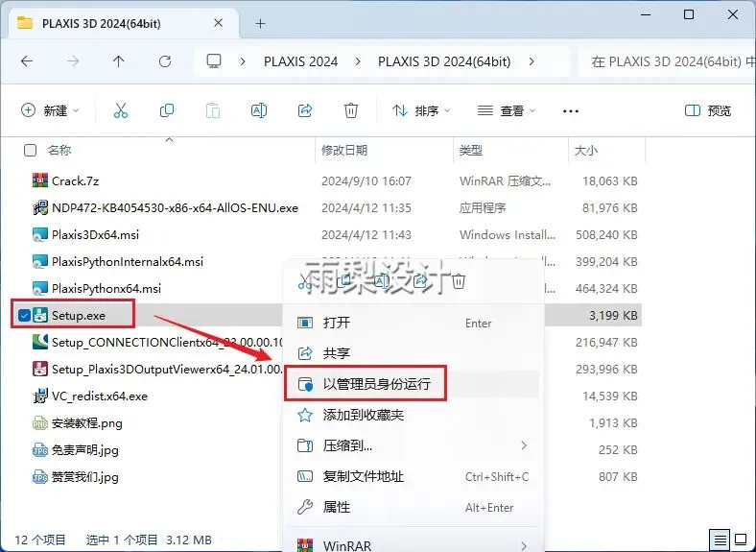Image resolution: width=756 pixels, height=552 pixels.
Task: Select the PlaxisPythonx64.msi file
Action: tap(106, 289)
